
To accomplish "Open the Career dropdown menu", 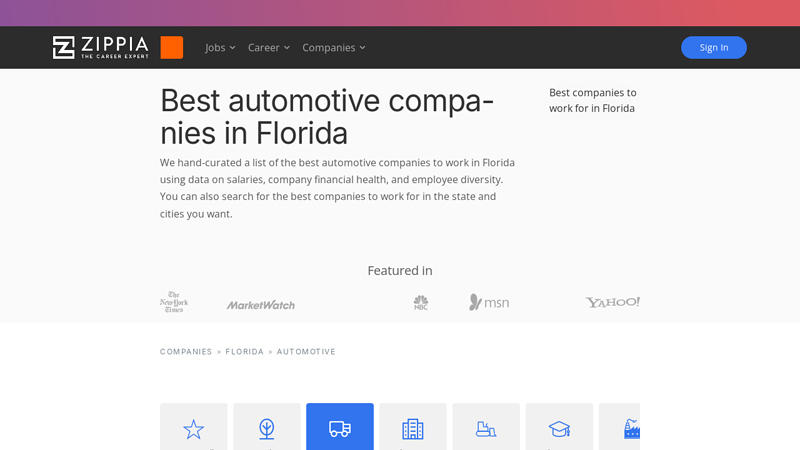I will pos(269,47).
